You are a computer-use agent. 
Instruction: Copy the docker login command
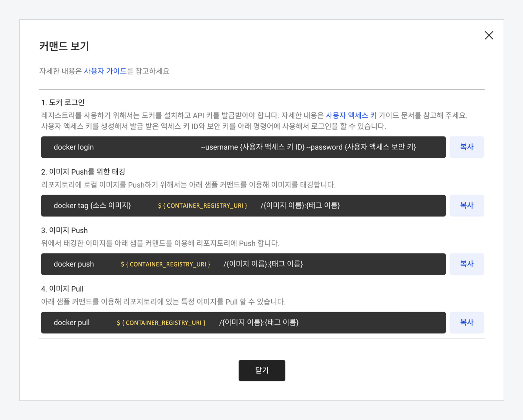(467, 147)
